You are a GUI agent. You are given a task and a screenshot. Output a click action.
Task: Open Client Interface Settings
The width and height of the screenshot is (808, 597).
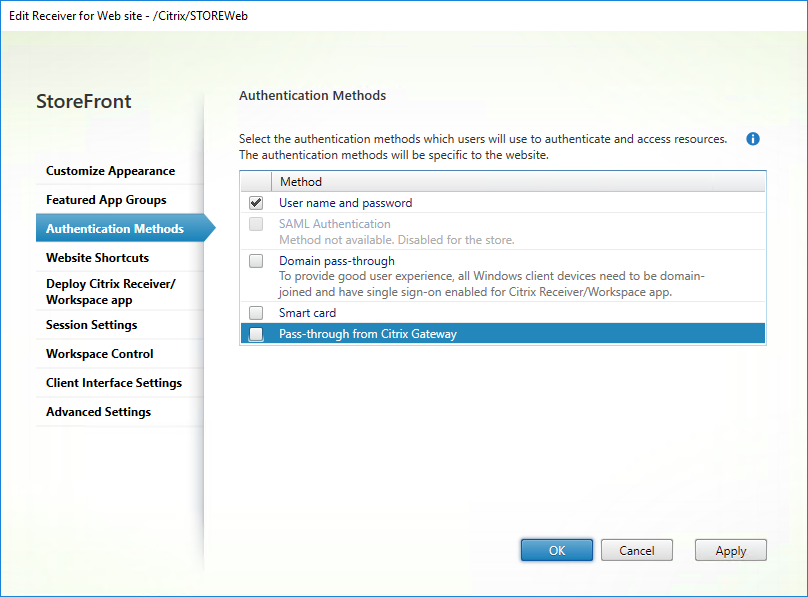pyautogui.click(x=113, y=383)
